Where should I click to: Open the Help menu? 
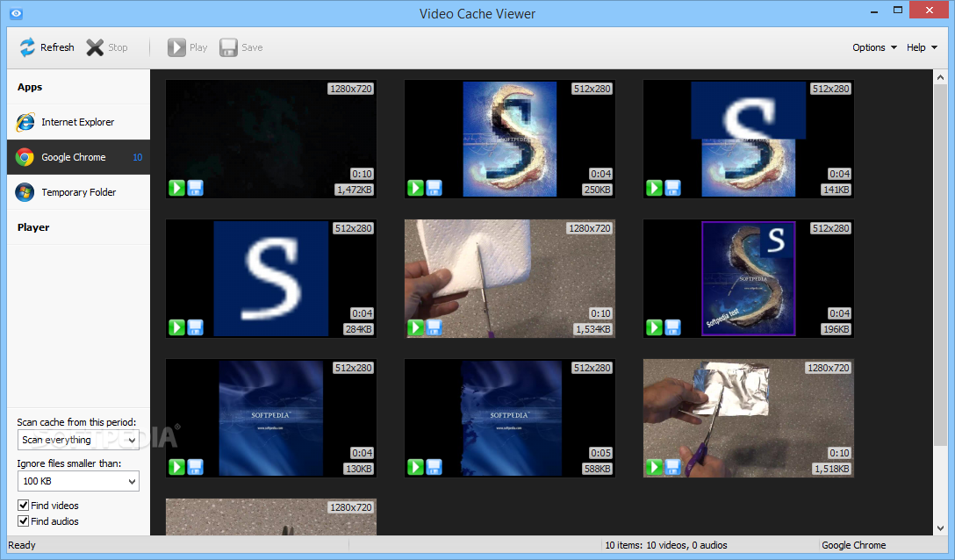(922, 47)
